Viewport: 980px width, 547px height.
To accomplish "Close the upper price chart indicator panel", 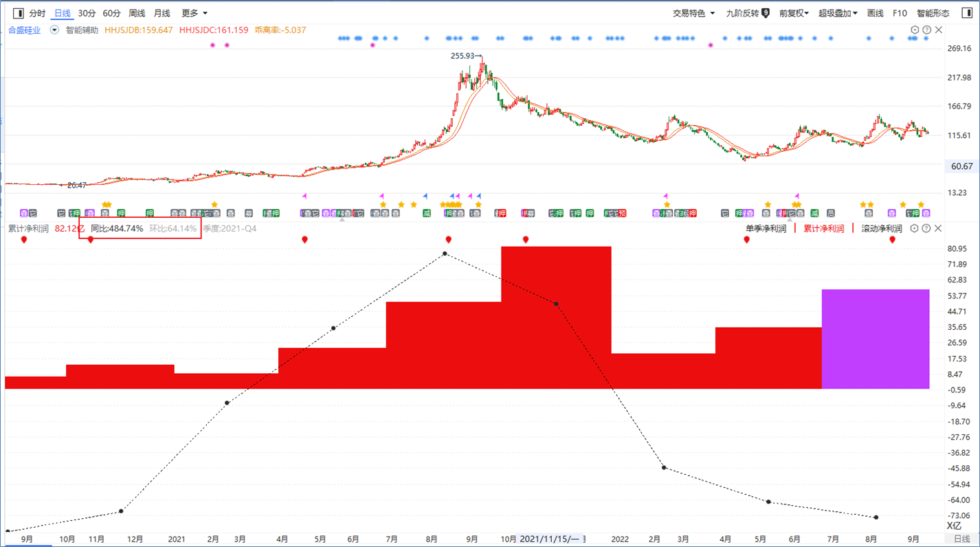I will tap(939, 30).
